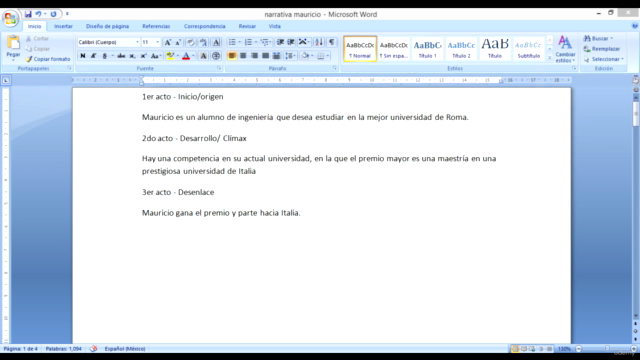Open the Portapapeles dialog launcher
640x360 pixels.
(69, 69)
